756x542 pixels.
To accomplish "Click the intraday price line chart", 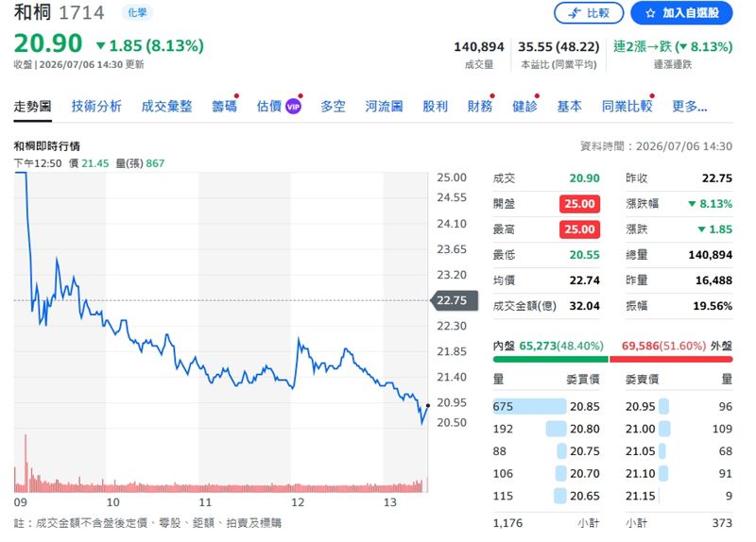I will click(x=221, y=298).
